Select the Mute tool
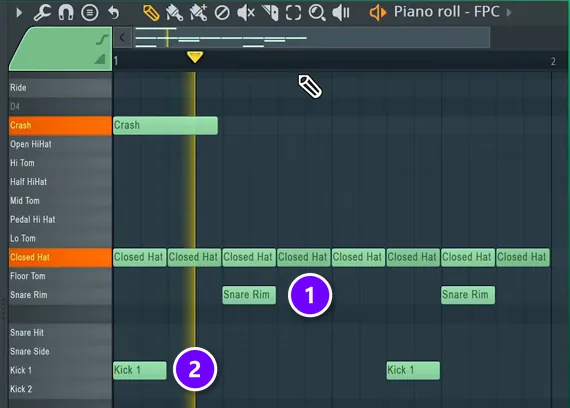Viewport: 570px width, 408px height. tap(246, 13)
